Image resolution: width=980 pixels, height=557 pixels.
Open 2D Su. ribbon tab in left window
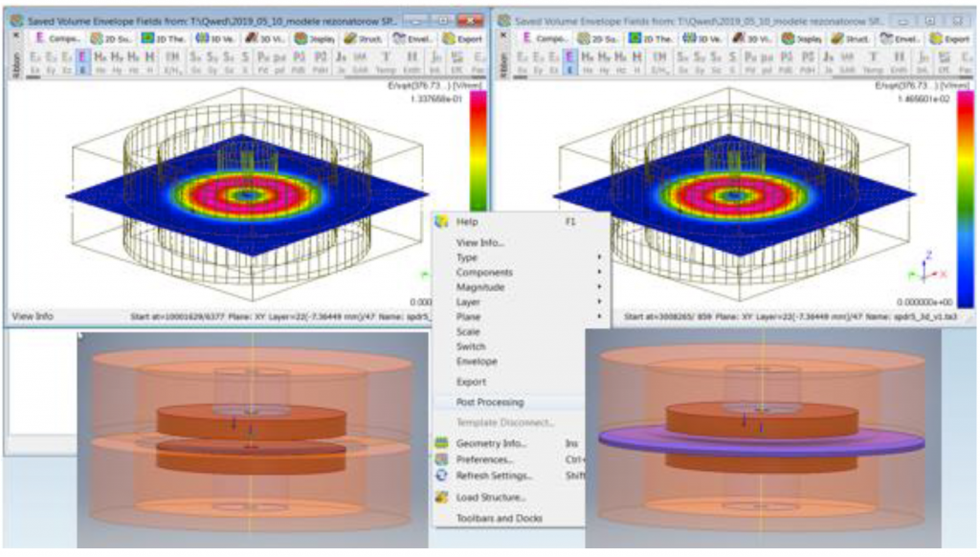tap(111, 38)
